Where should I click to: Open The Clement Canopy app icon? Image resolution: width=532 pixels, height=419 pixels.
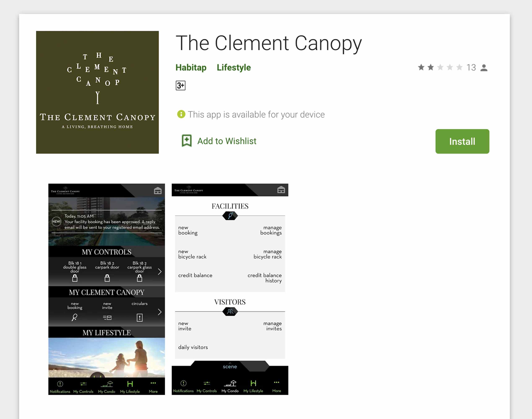click(97, 92)
